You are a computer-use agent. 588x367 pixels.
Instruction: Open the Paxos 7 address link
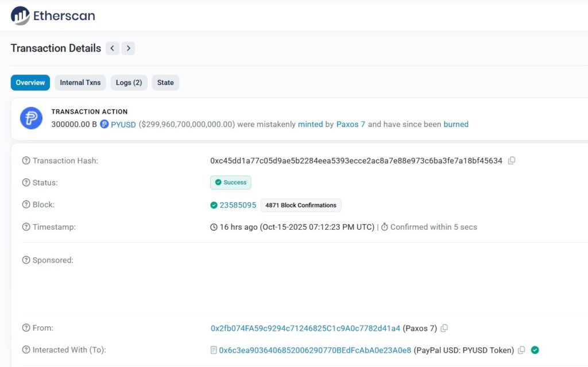[x=351, y=124]
